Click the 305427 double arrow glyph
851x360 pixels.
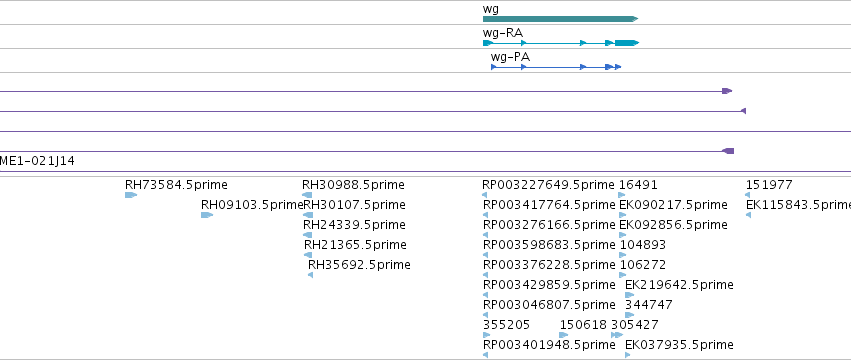[x=617, y=335]
